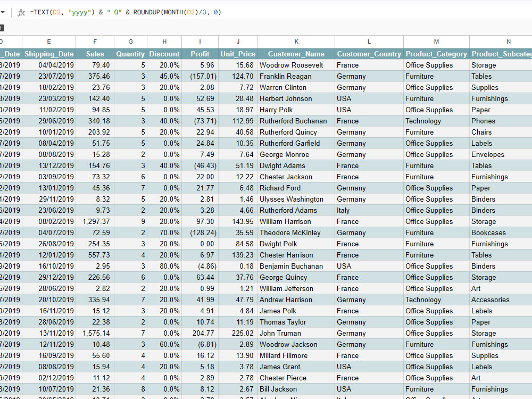Select the Woodrow Roosevelt name cell
This screenshot has height=399, width=532.
296,65
